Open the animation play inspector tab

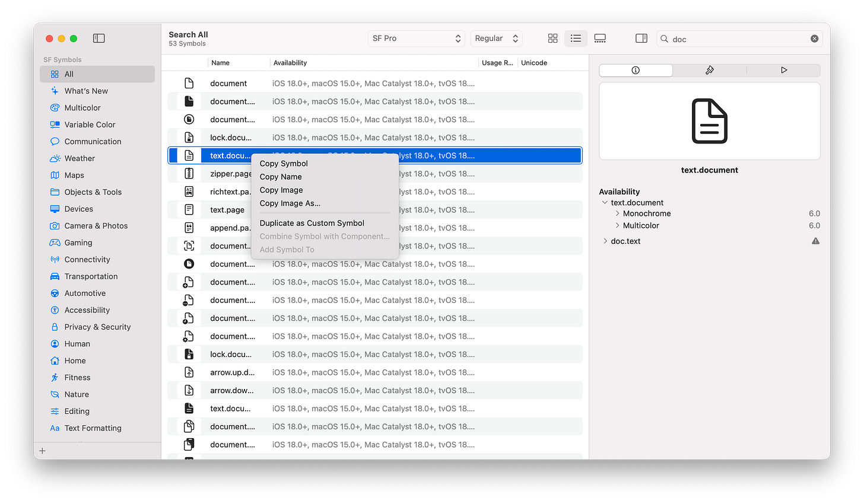point(784,70)
